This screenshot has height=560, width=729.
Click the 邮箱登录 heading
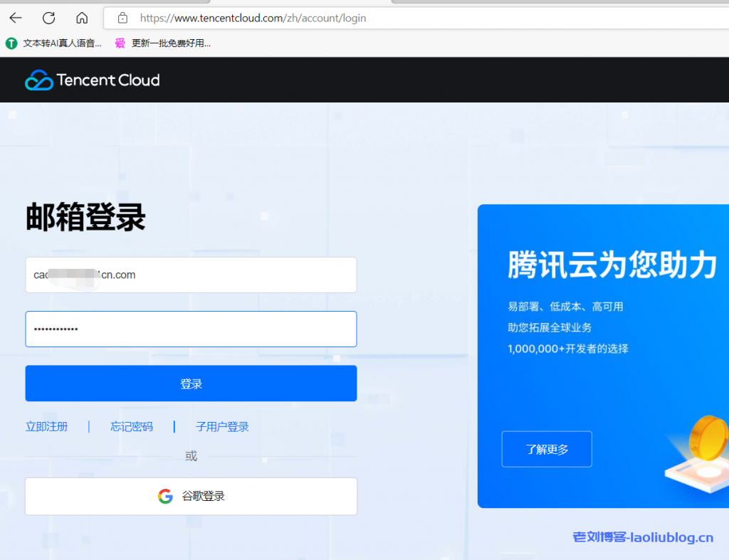(85, 217)
